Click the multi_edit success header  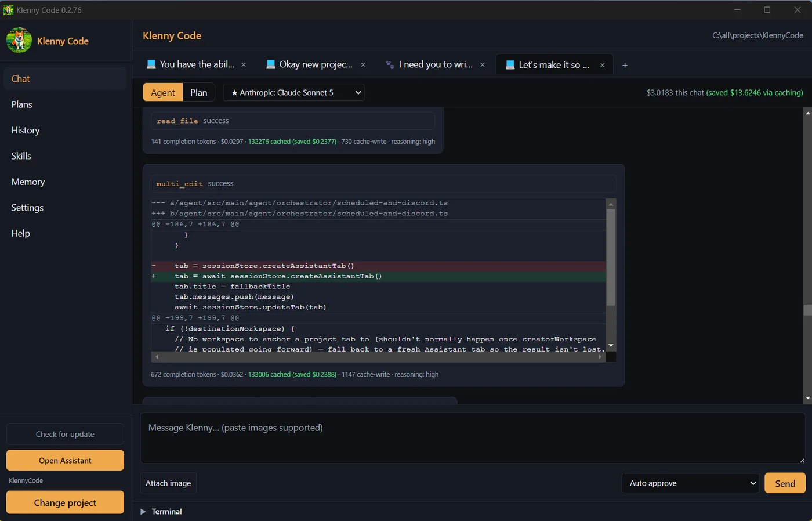pos(383,183)
